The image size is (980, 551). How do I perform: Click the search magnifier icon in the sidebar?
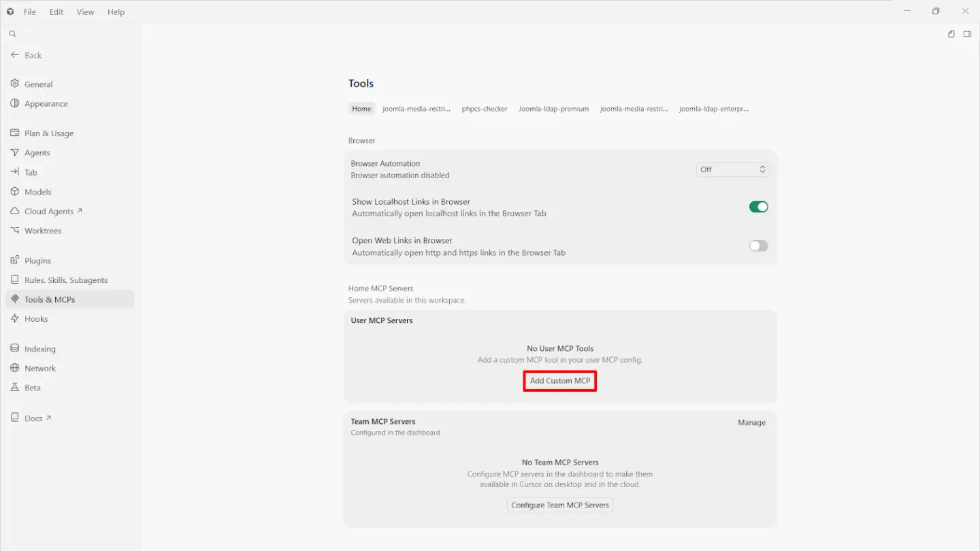(12, 33)
